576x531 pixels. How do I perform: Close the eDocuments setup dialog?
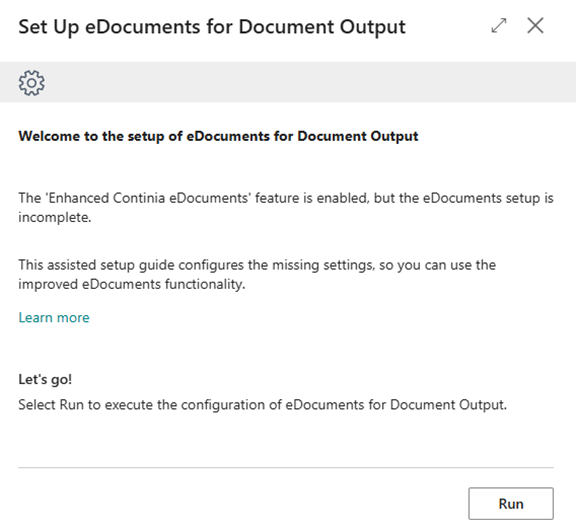[x=535, y=26]
